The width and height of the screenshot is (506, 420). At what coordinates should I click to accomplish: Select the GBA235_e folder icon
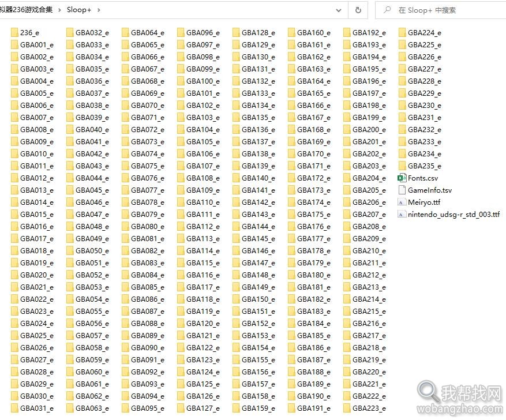pos(402,166)
